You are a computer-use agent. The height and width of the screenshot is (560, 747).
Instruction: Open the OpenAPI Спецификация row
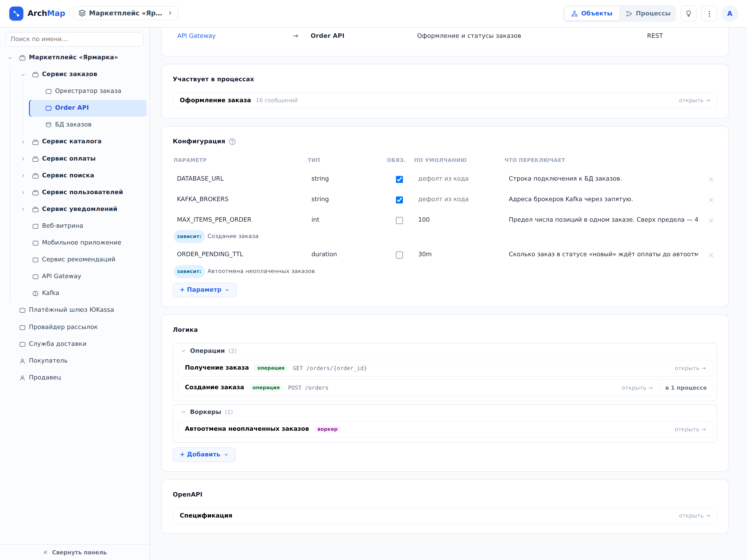tap(444, 516)
